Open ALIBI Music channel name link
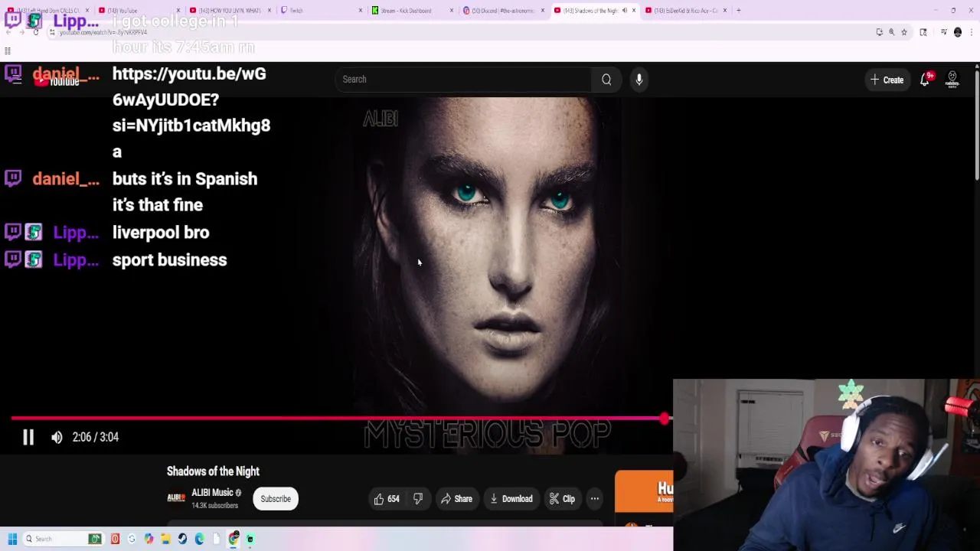The height and width of the screenshot is (551, 980). click(212, 493)
